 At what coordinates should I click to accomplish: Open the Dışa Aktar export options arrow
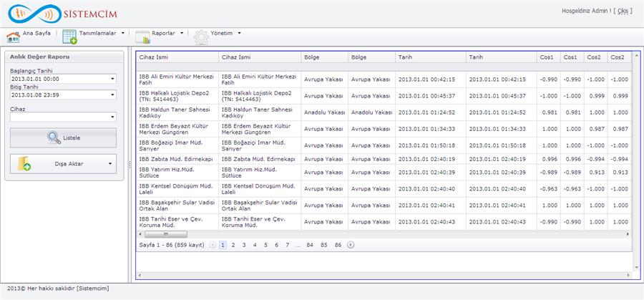coord(110,164)
